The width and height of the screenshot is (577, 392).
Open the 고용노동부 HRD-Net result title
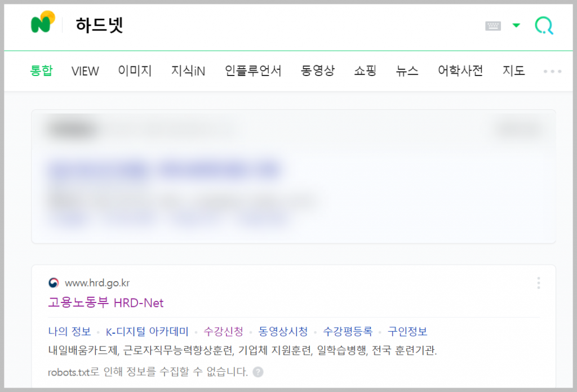[x=105, y=302]
